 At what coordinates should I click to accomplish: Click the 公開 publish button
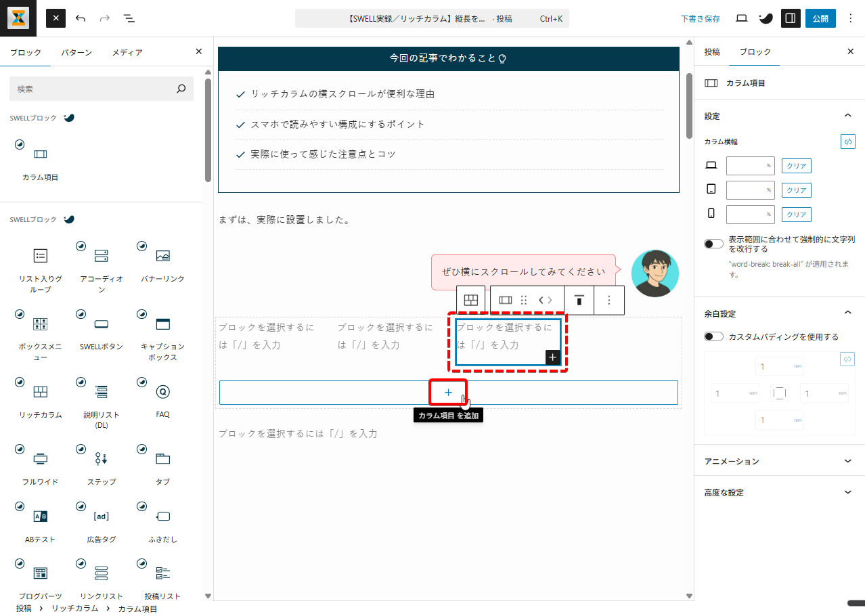tap(820, 18)
